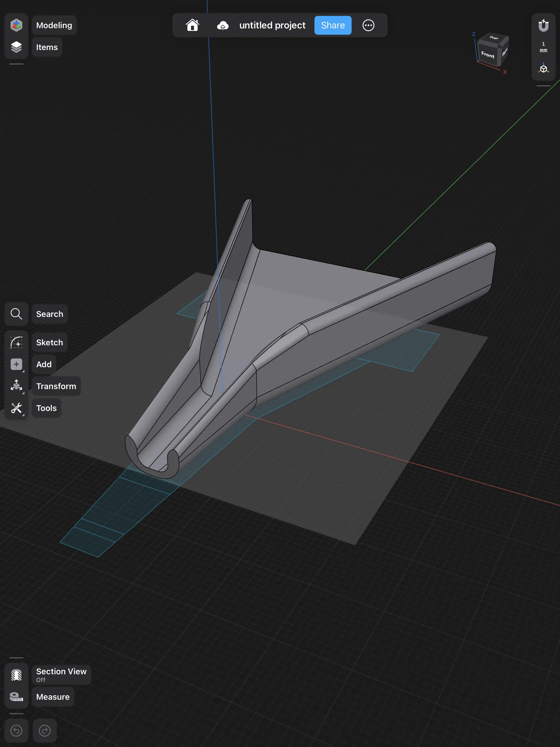Toggle the orthographic view cube icon
560x747 pixels.
543,68
